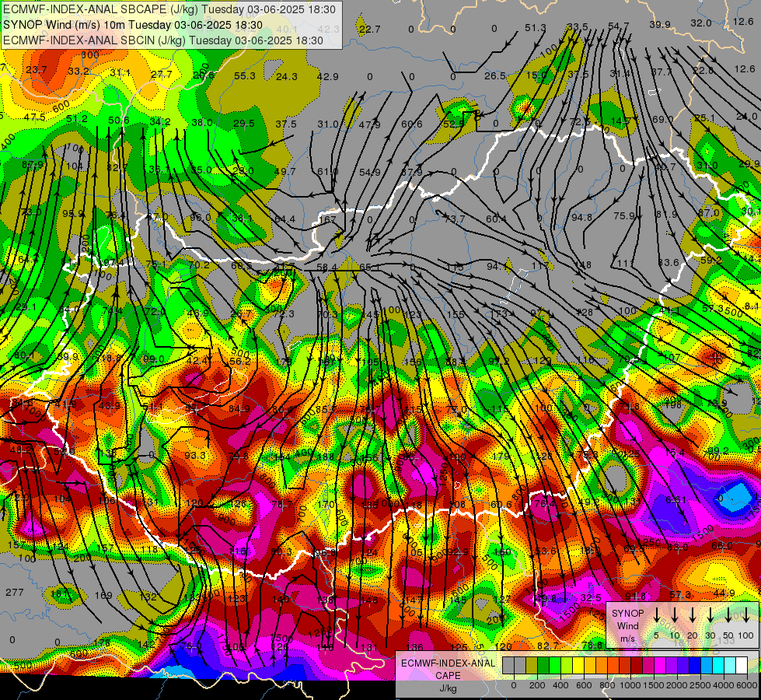The image size is (761, 700).
Task: Click the 'SYNOP' label in wind legend box
Action: [x=628, y=614]
